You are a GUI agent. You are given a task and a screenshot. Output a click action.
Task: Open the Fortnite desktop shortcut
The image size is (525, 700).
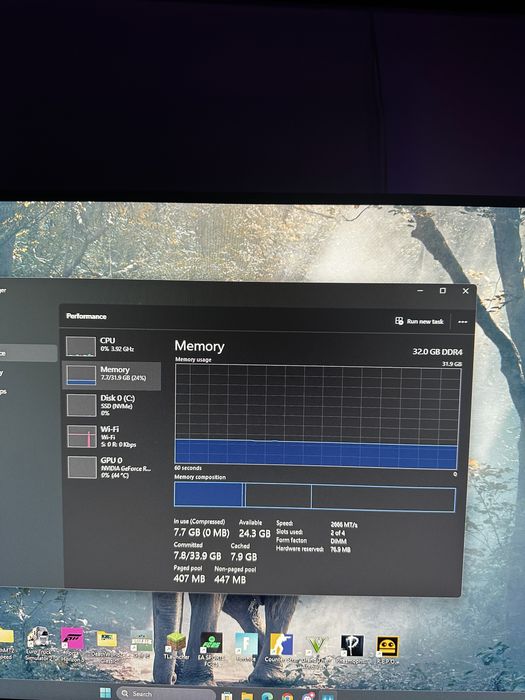point(246,647)
